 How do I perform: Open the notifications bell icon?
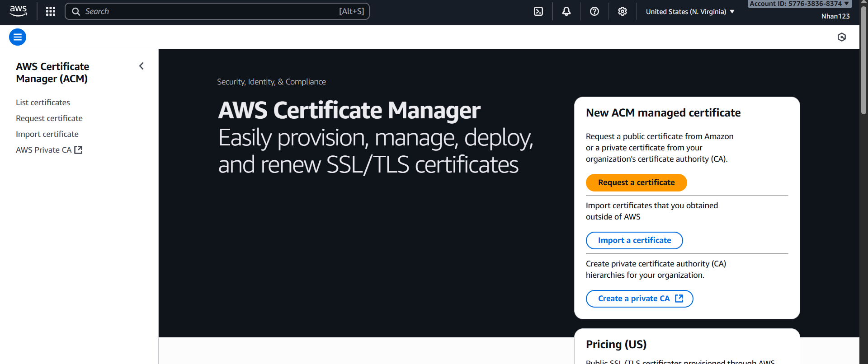(566, 11)
